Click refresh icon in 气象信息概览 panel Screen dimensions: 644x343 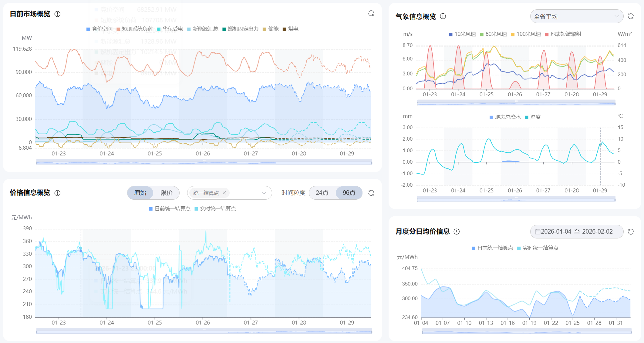click(x=631, y=16)
